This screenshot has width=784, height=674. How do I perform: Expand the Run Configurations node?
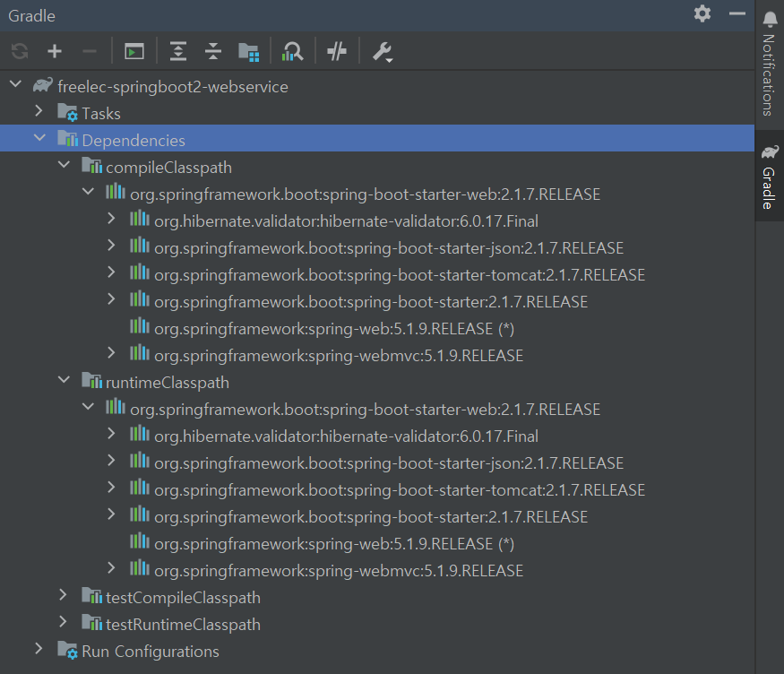click(x=39, y=649)
